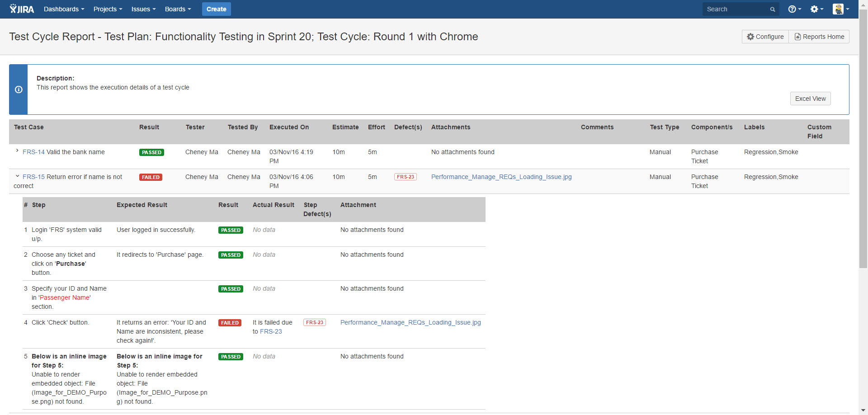868x415 pixels.
Task: Open the FRS-14 issue link
Action: 33,152
